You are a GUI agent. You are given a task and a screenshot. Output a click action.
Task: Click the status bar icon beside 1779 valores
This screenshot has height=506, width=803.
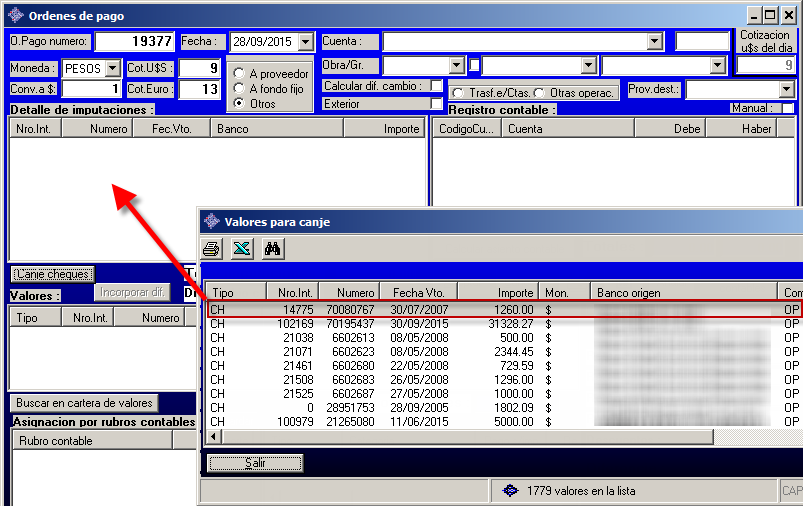click(x=509, y=491)
